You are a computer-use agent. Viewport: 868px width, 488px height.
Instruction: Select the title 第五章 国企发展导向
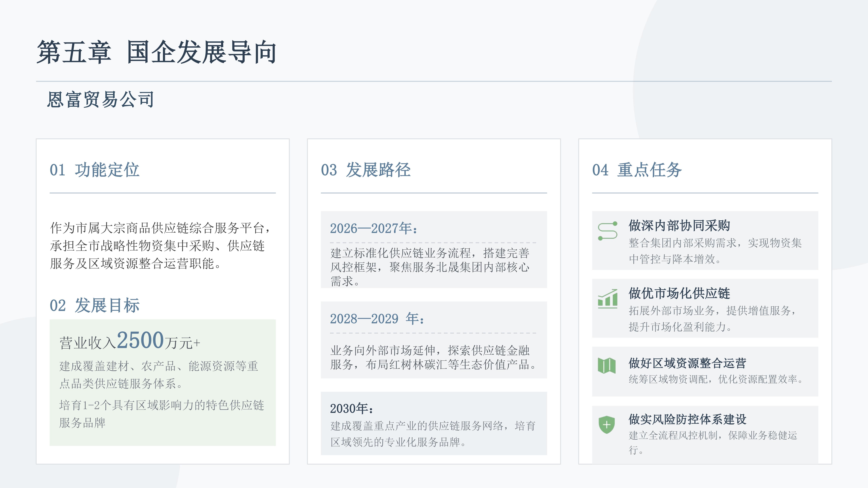click(x=157, y=52)
